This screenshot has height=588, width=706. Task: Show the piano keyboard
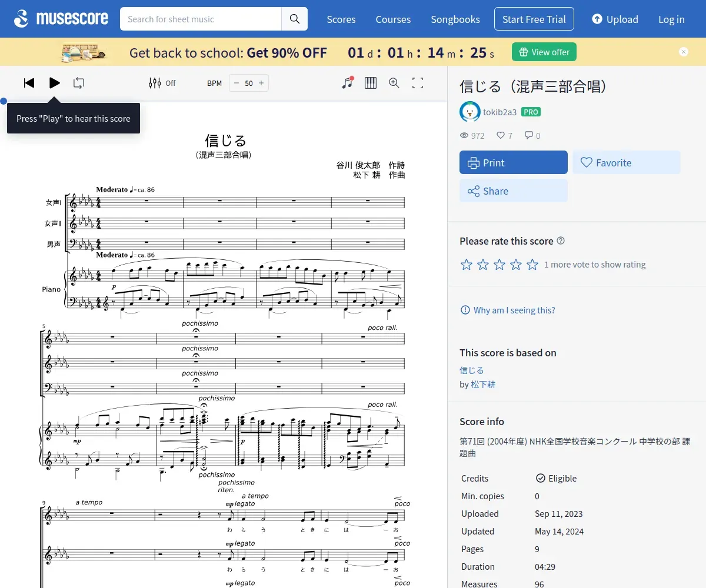pos(371,83)
